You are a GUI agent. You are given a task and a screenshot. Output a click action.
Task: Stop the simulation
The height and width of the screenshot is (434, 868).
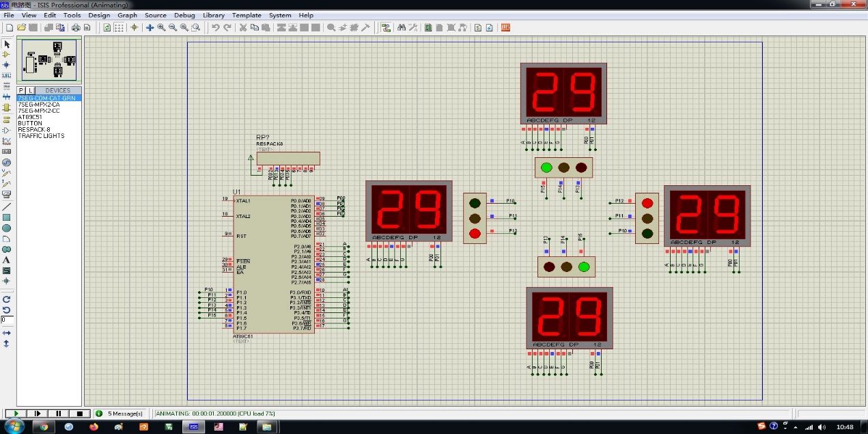(79, 413)
